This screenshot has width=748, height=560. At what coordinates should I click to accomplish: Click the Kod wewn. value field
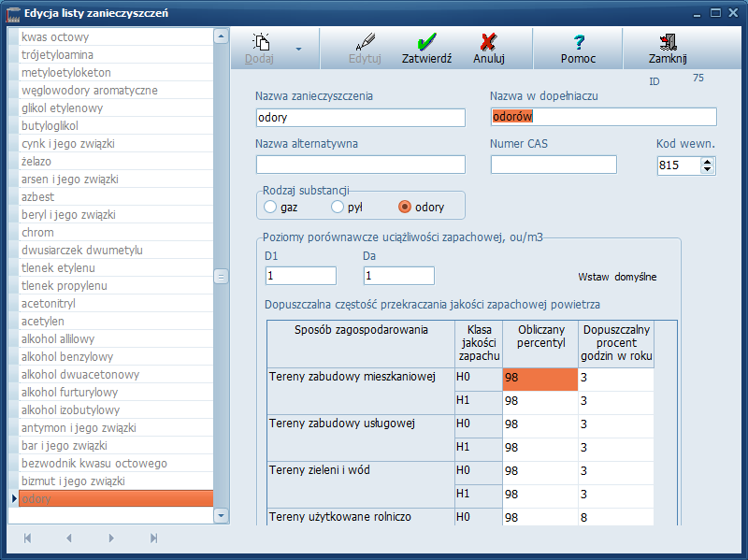(x=680, y=165)
